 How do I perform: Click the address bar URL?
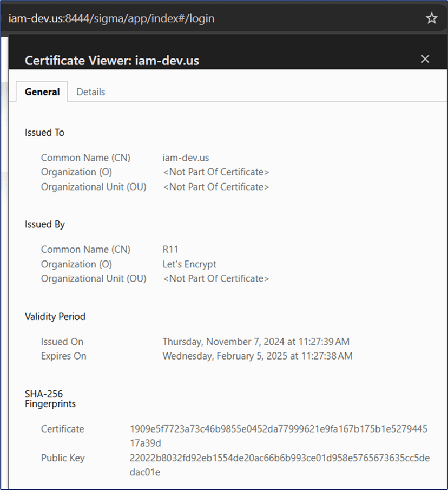point(111,18)
